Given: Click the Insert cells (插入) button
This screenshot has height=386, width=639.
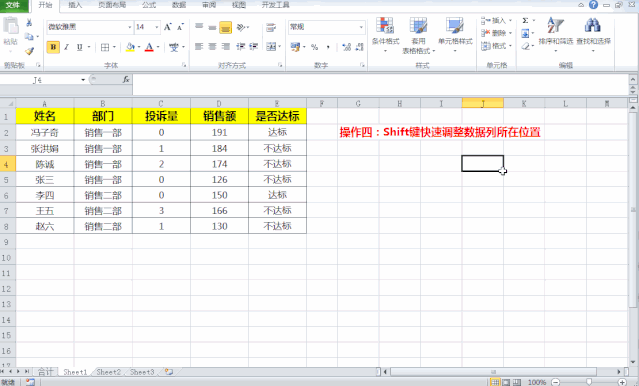Looking at the screenshot, I should pos(496,20).
